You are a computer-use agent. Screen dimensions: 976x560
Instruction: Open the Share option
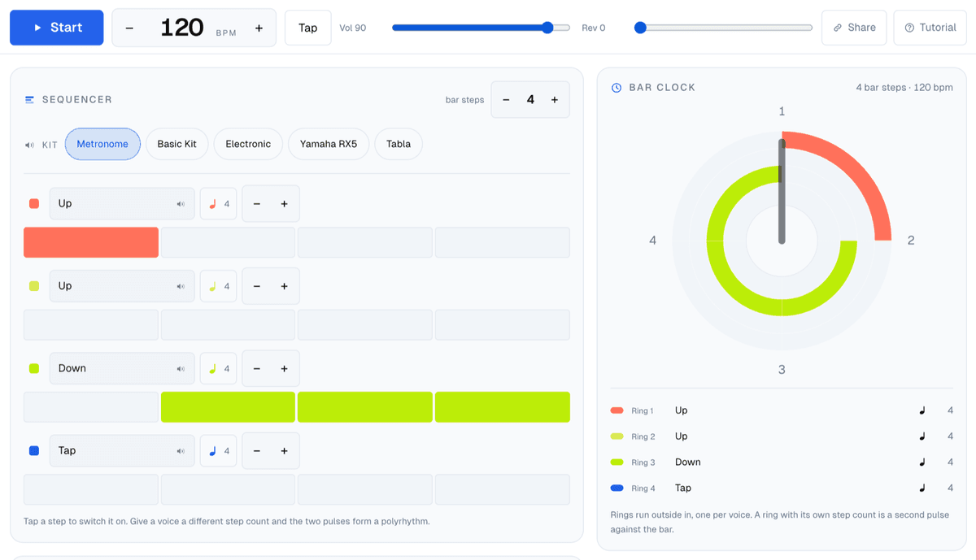pyautogui.click(x=854, y=28)
